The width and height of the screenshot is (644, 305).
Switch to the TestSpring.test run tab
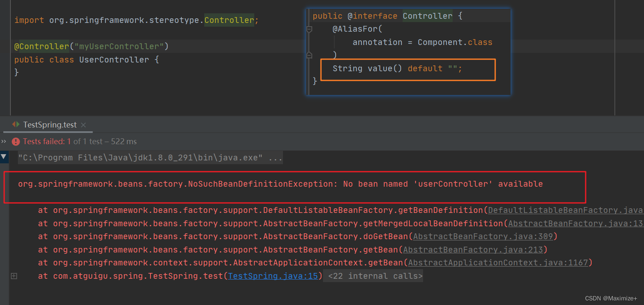[49, 125]
